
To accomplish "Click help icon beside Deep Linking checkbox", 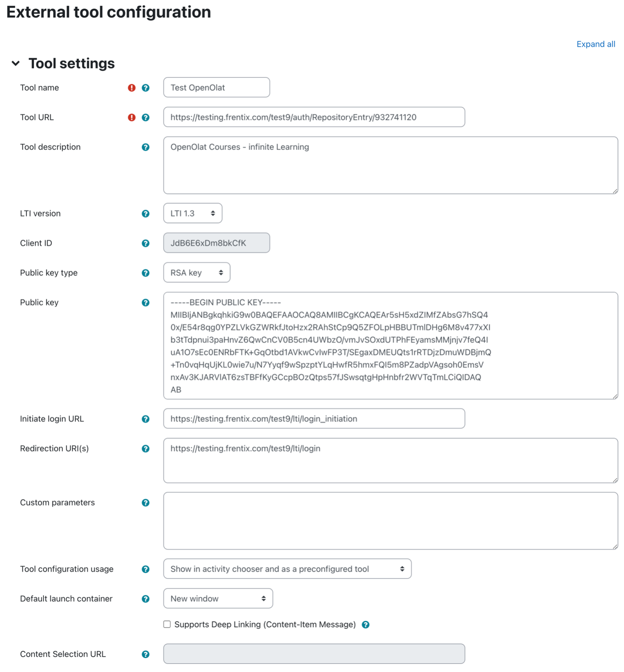I will [366, 625].
